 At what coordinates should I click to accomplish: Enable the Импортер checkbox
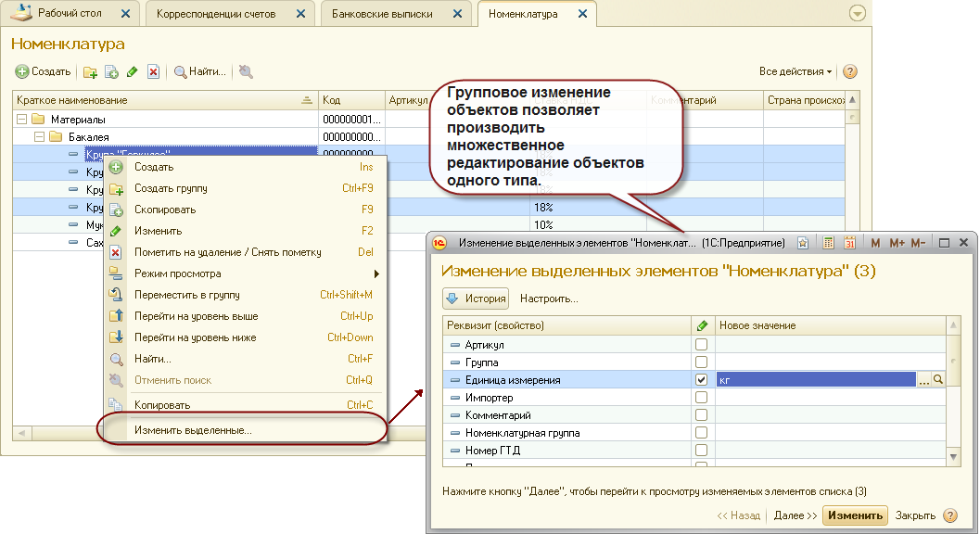702,398
